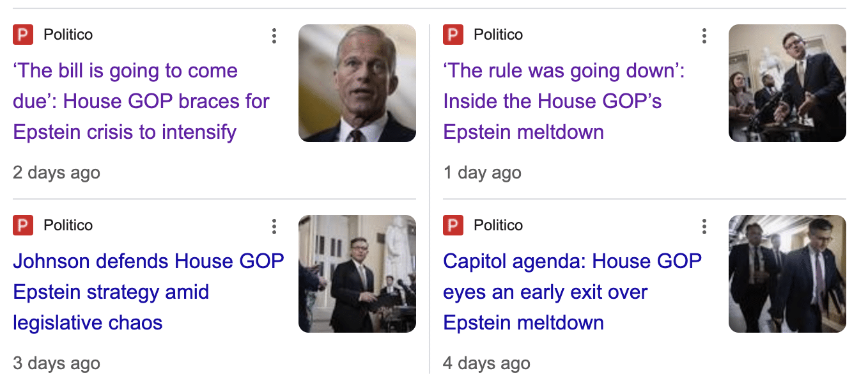Open three-dot menu for 'The bill is going to come due'
Screen dimensions: 868x389
[274, 36]
